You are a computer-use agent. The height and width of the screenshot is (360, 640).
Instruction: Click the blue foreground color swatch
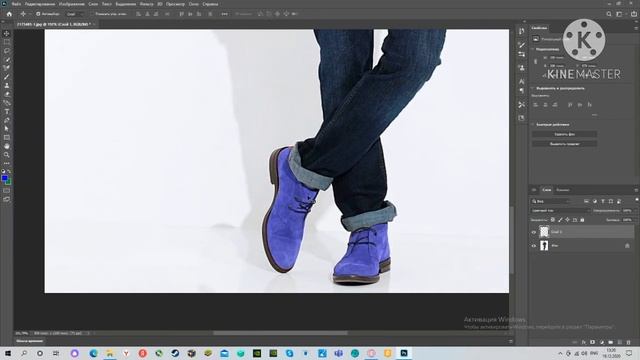(4, 178)
